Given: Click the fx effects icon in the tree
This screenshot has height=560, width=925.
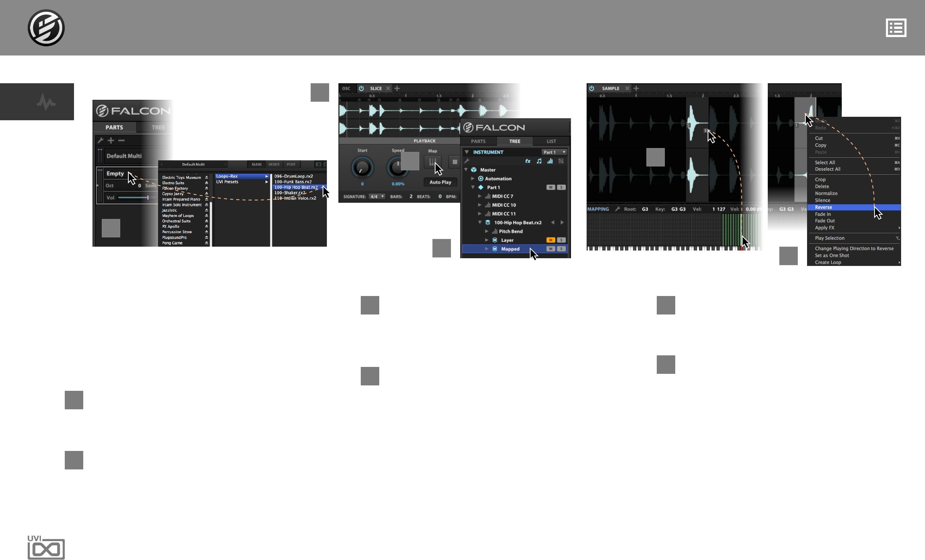Looking at the screenshot, I should pyautogui.click(x=528, y=161).
